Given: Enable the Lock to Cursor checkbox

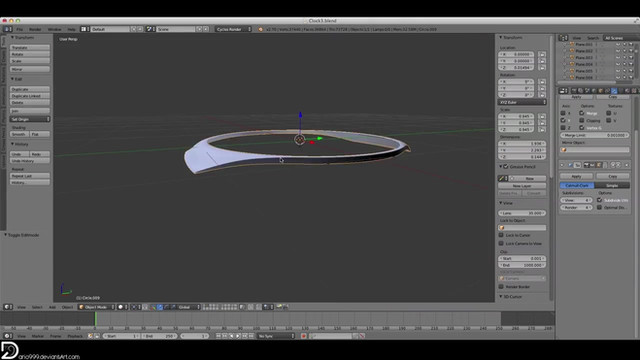Looking at the screenshot, I should coord(501,235).
